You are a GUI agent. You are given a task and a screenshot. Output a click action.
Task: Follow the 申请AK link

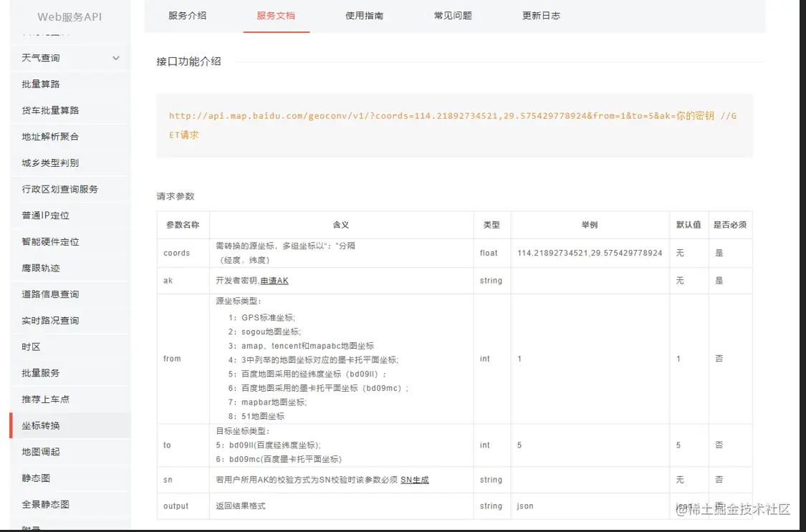[x=274, y=281]
